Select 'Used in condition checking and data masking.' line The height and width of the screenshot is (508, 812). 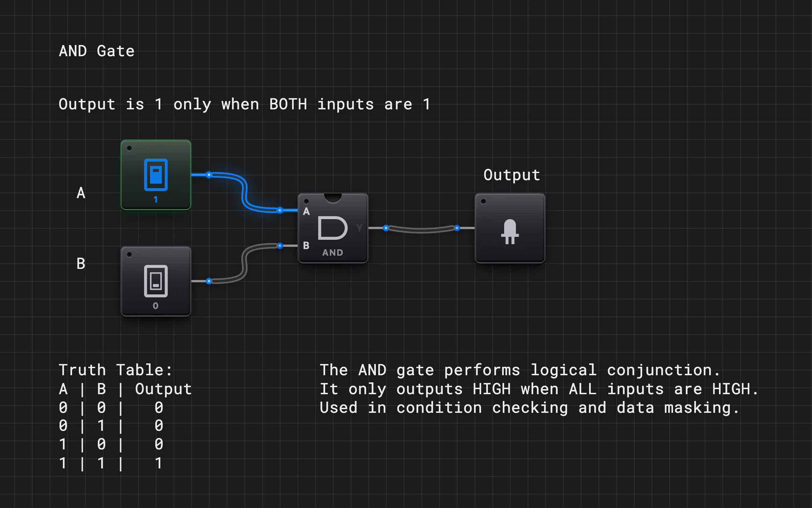tap(530, 408)
